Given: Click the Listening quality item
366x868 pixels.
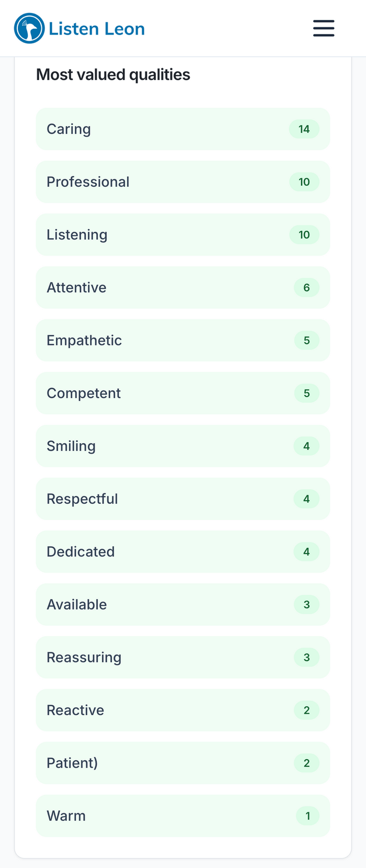Looking at the screenshot, I should coord(182,235).
